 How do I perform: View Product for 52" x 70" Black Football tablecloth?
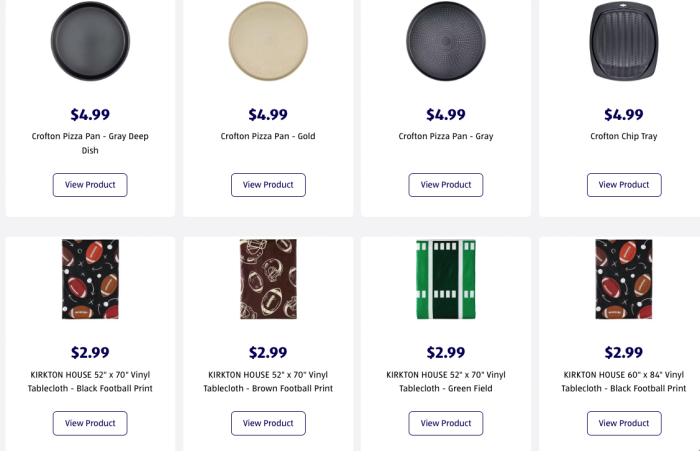coord(90,423)
